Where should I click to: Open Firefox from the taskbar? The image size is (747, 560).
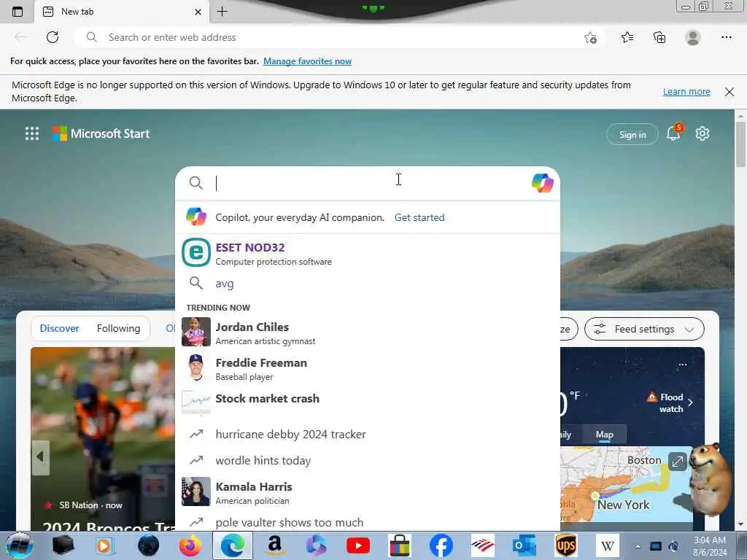pyautogui.click(x=190, y=545)
